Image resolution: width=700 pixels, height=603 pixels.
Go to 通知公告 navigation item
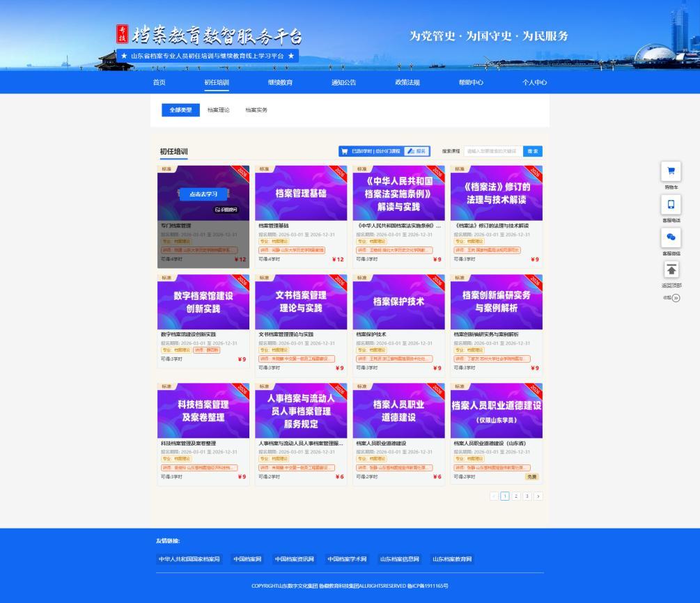click(344, 83)
